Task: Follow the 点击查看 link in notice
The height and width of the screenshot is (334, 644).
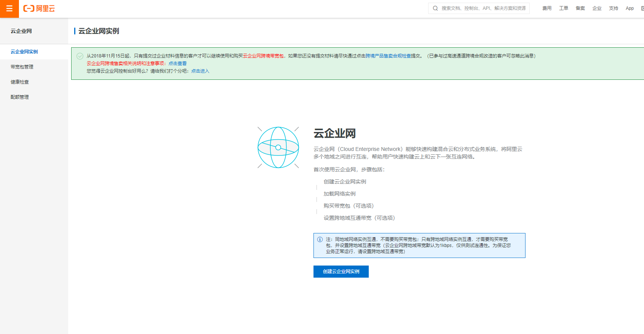Action: [178, 64]
